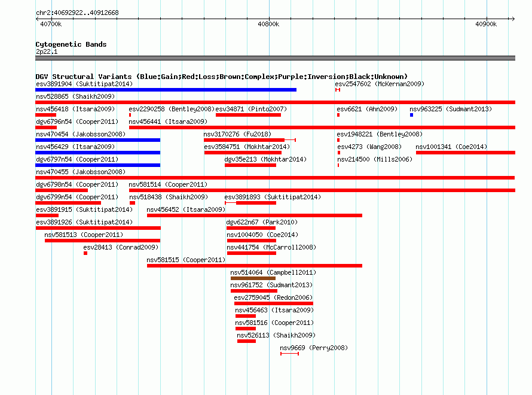
Task: Click esv3584751 (Mokhtar2014) label
Action: [x=247, y=147]
